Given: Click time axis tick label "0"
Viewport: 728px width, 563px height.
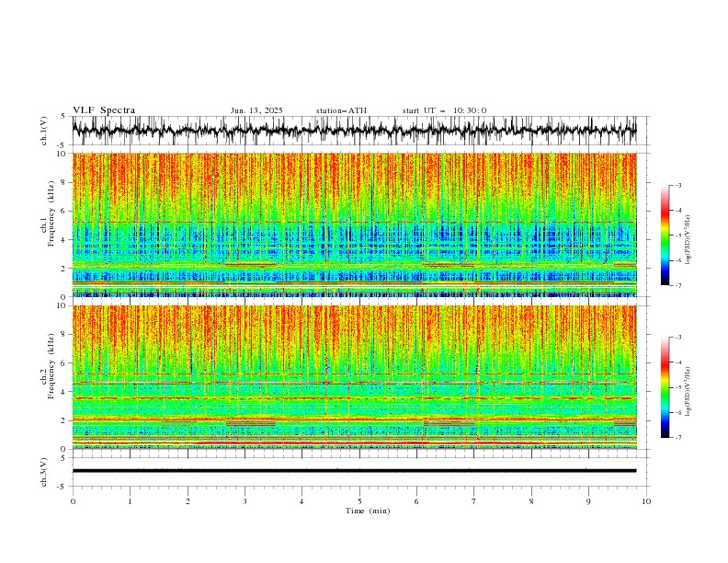Looking at the screenshot, I should point(73,501).
